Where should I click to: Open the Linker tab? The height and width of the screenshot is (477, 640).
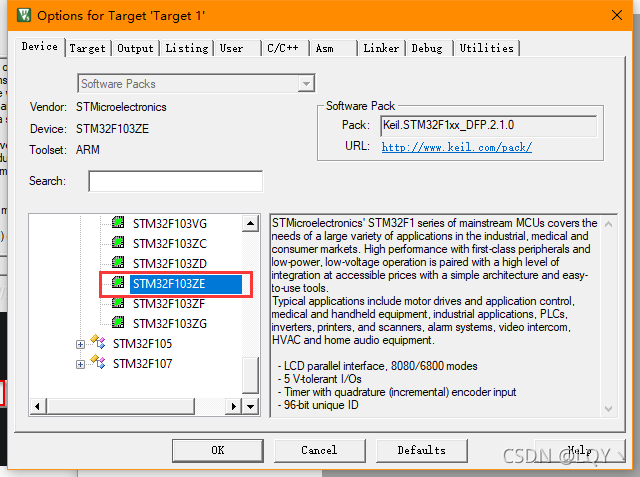click(381, 49)
